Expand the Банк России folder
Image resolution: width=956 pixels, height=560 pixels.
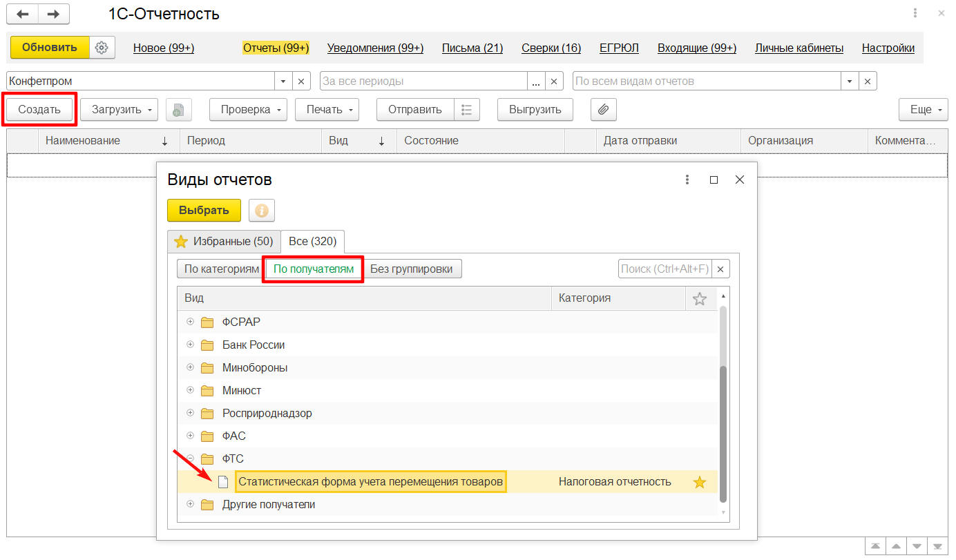[190, 345]
